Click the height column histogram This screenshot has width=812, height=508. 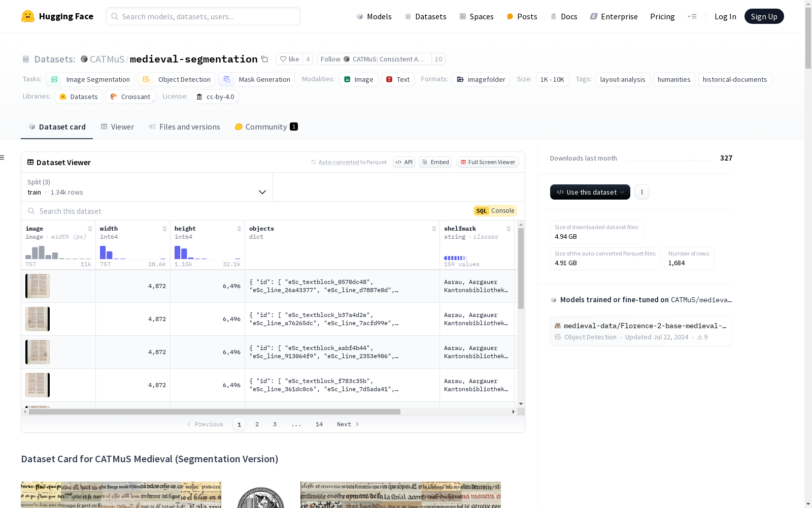point(208,252)
